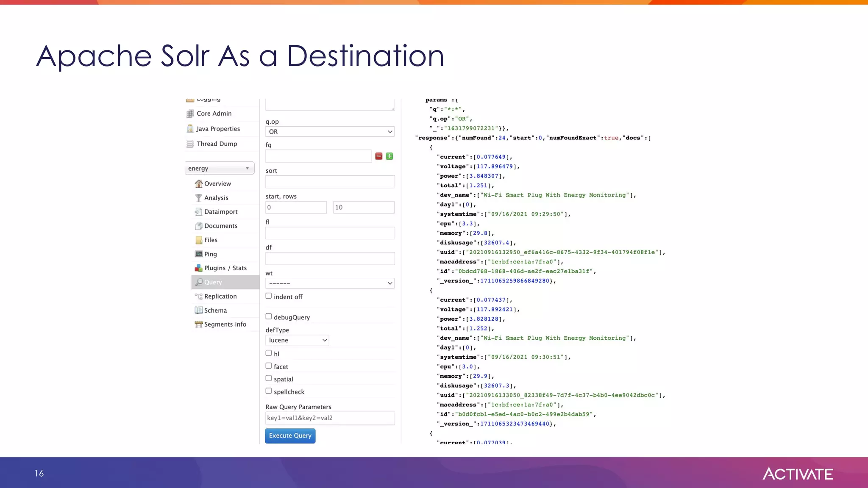Open the q.op OR dropdown

330,132
